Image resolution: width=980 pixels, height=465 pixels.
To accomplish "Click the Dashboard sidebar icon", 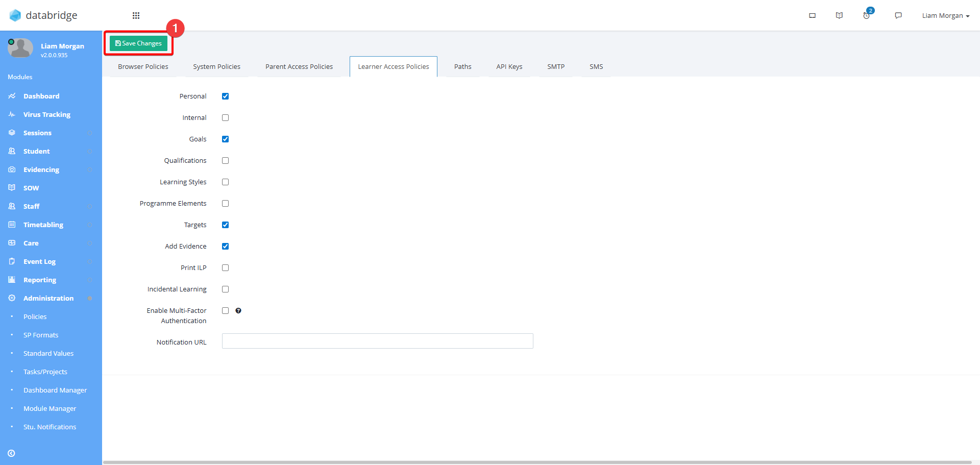I will [12, 96].
